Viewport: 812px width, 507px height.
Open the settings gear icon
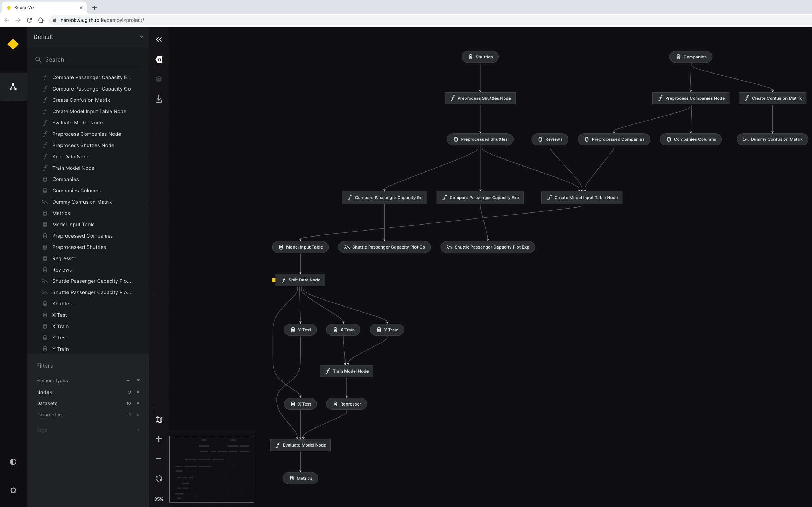click(x=13, y=490)
